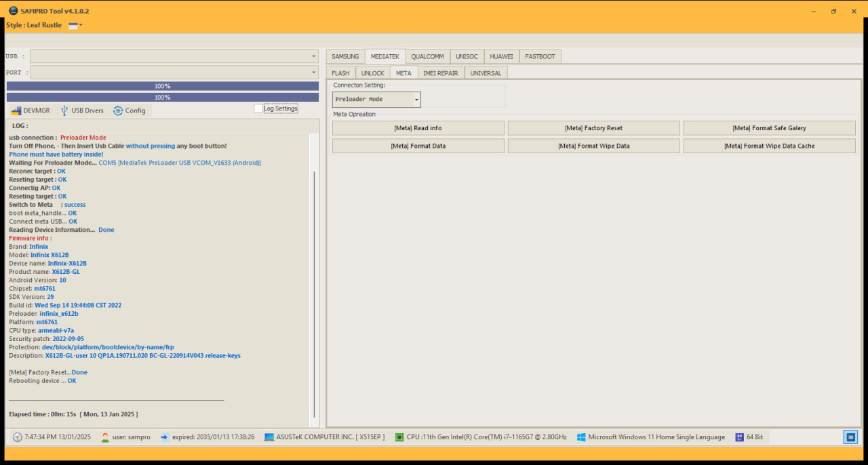The width and height of the screenshot is (868, 465).
Task: Click 'Model: Infinix X612B' log line
Action: tap(39, 255)
